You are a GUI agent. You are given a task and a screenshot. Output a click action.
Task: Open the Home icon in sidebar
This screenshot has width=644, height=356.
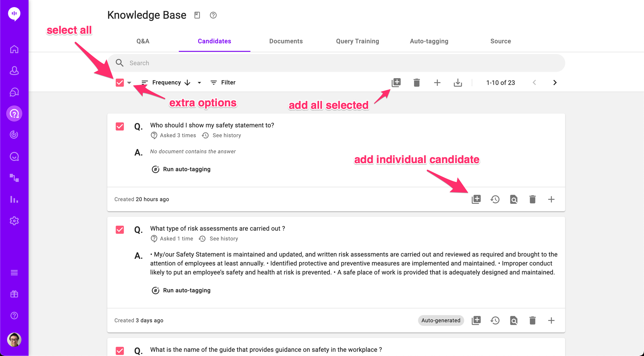coord(14,49)
